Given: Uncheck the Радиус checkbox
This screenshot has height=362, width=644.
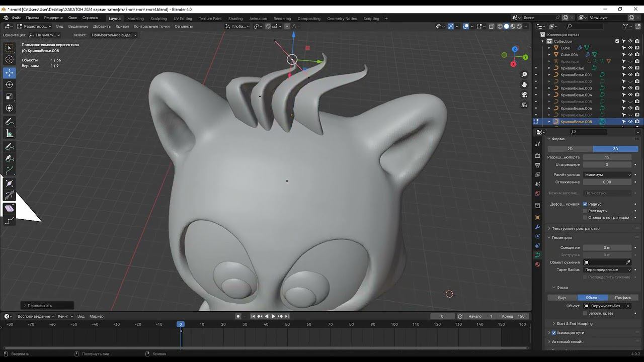Looking at the screenshot, I should pyautogui.click(x=585, y=204).
